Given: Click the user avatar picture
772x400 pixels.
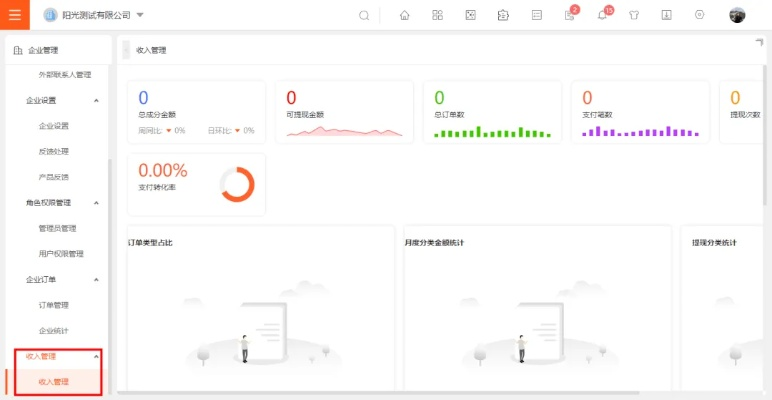Looking at the screenshot, I should [737, 15].
